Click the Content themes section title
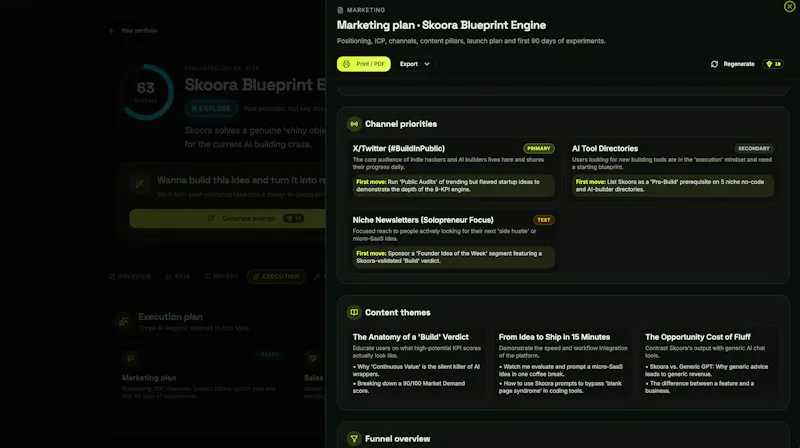 pos(397,312)
